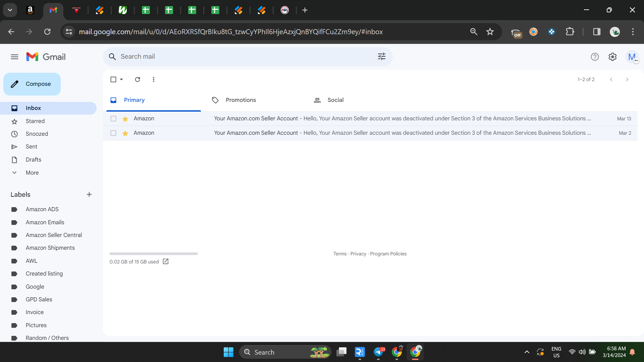The width and height of the screenshot is (644, 362).
Task: Unstar the Mar 13 Amazon email
Action: coord(125,119)
